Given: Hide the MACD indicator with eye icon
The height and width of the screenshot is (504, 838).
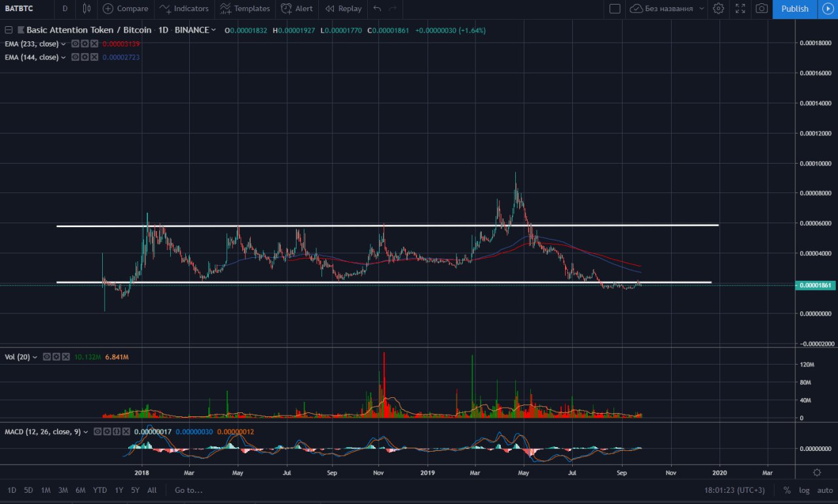Looking at the screenshot, I should (x=98, y=432).
